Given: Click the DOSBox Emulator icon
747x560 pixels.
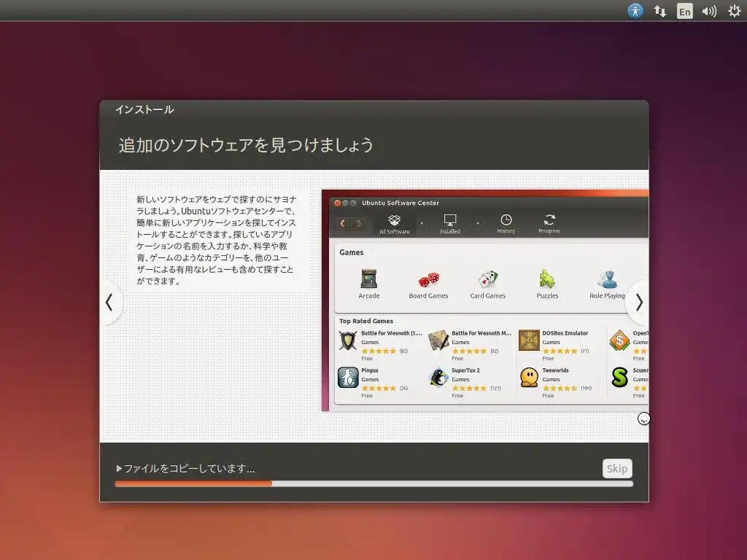Looking at the screenshot, I should (x=529, y=341).
